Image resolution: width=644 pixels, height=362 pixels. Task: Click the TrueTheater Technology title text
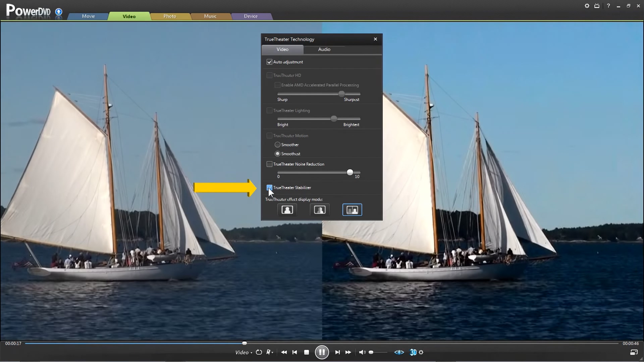tap(289, 39)
